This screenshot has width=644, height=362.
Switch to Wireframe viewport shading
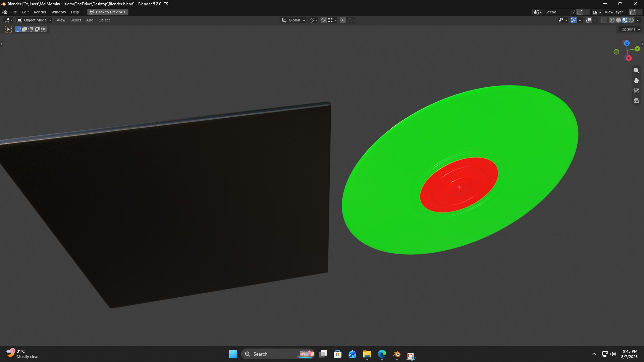[x=612, y=20]
